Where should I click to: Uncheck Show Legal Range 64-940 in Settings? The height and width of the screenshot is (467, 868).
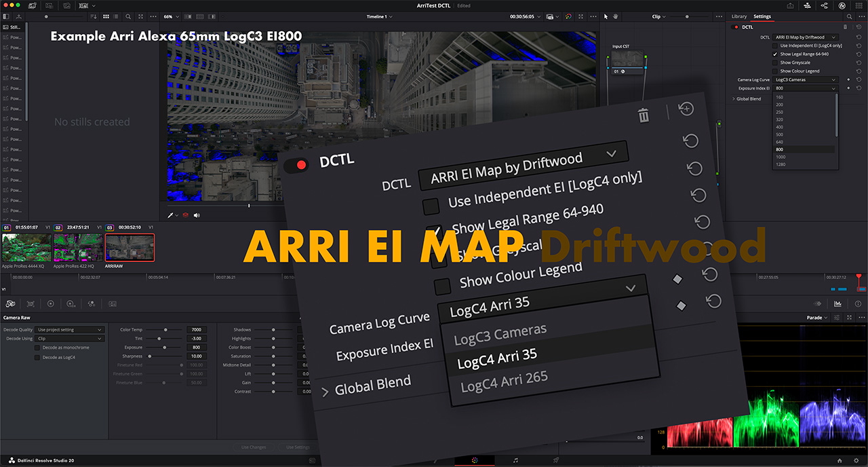coord(775,54)
